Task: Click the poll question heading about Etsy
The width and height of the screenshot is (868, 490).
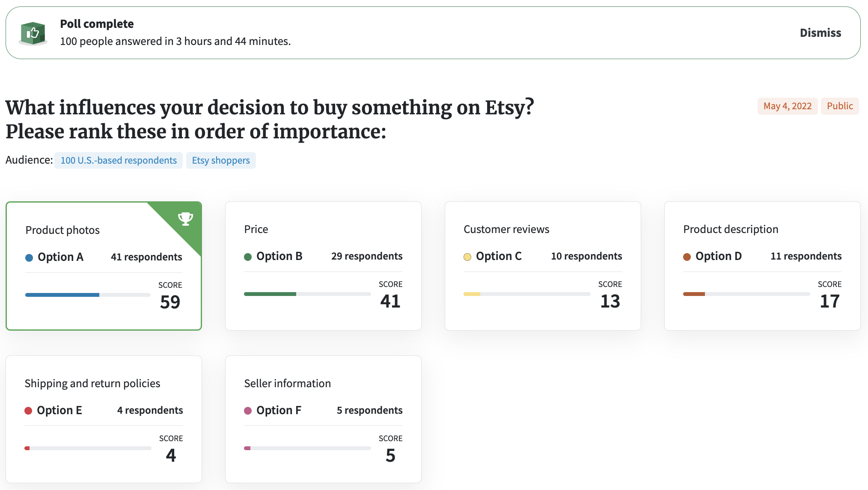Action: [x=270, y=119]
